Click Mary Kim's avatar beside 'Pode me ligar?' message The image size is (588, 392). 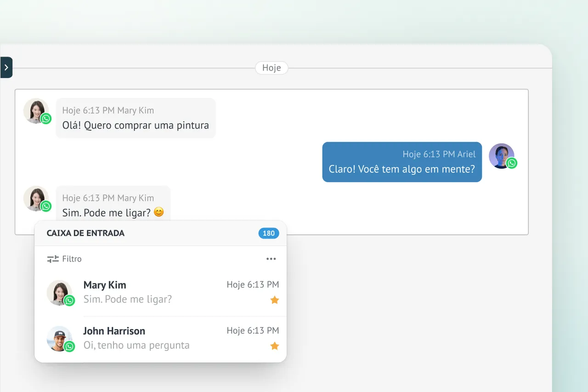(36, 199)
